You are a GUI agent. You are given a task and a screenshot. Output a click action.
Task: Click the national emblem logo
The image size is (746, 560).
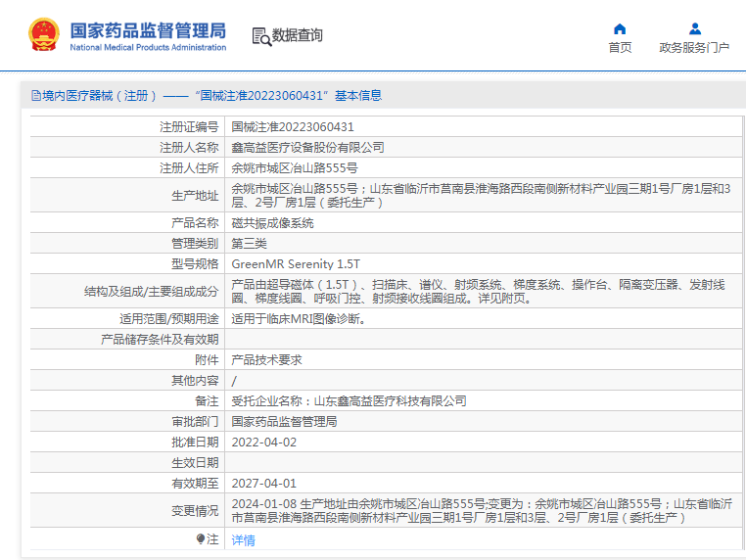[x=44, y=34]
